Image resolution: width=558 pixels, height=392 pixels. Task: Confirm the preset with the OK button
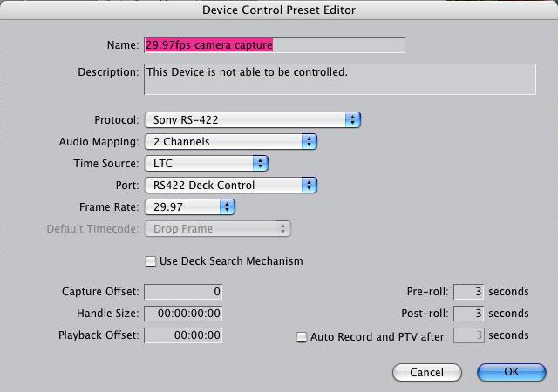tap(512, 372)
